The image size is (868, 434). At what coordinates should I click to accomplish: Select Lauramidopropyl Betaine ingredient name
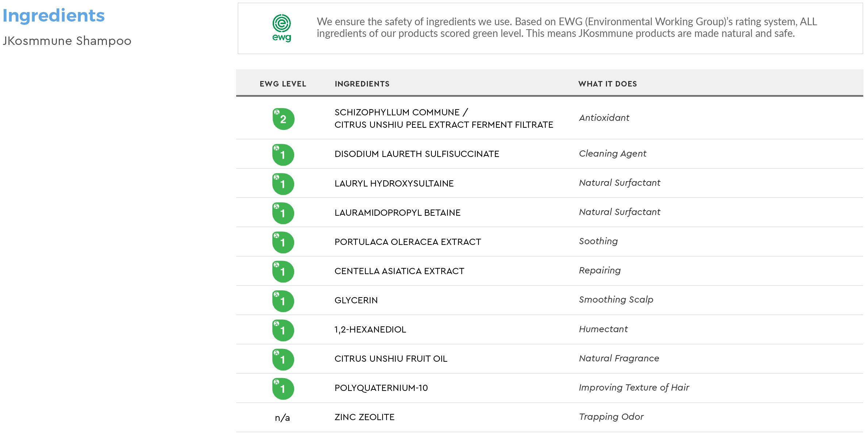[x=397, y=213]
